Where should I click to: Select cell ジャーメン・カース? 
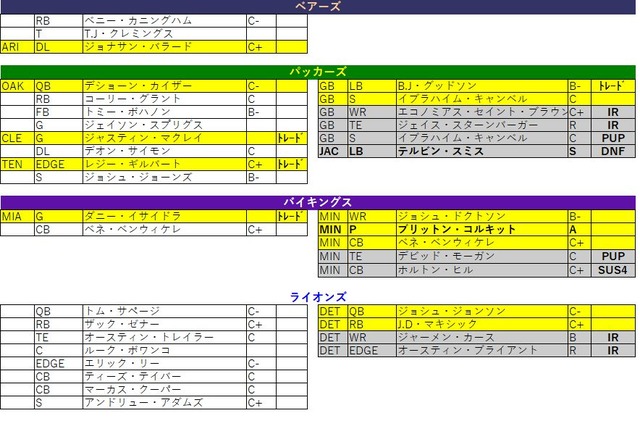pos(482,337)
